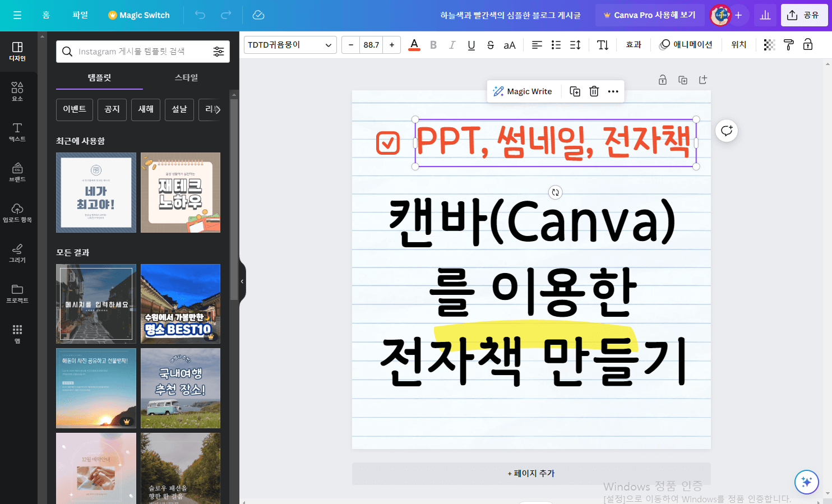Select the 재테크 노하우 template thumbnail

click(181, 192)
